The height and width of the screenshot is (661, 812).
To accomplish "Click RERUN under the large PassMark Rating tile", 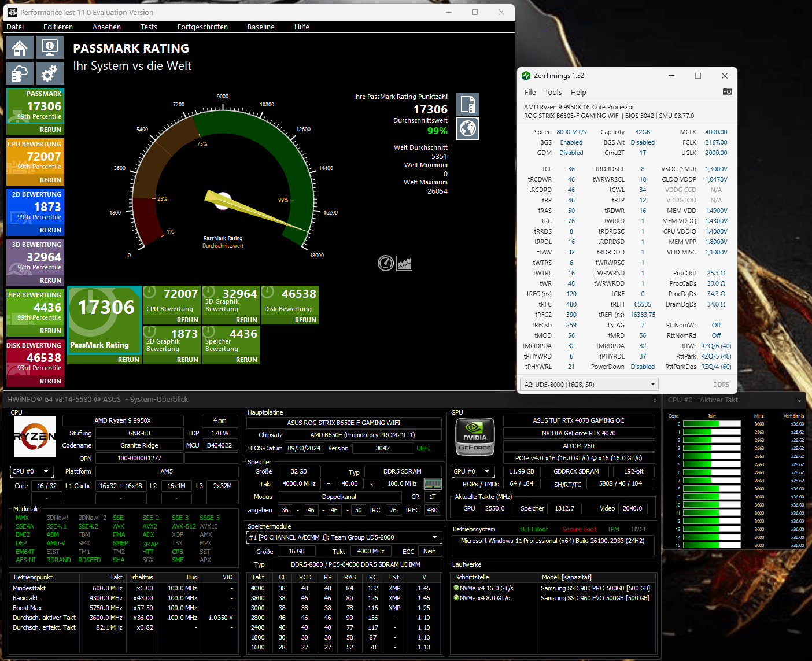I will coord(128,360).
